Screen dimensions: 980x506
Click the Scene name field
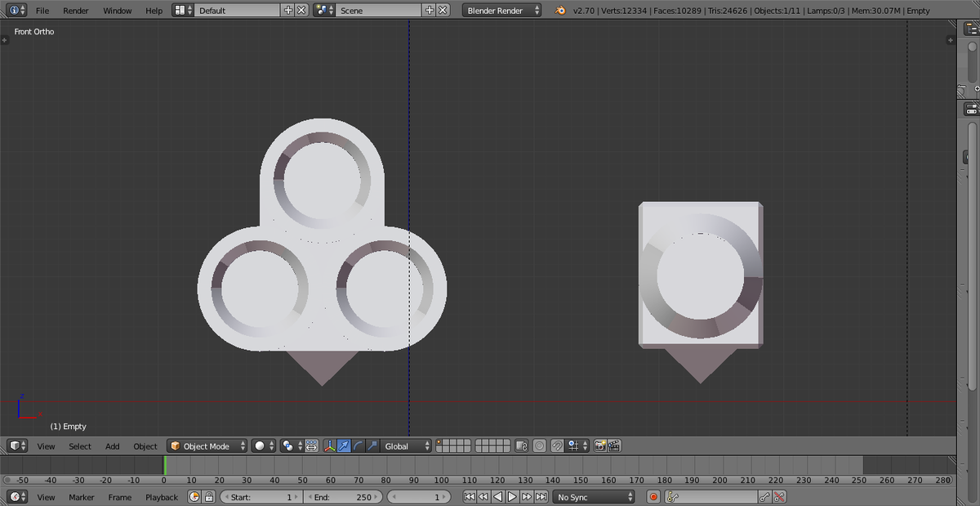point(379,11)
